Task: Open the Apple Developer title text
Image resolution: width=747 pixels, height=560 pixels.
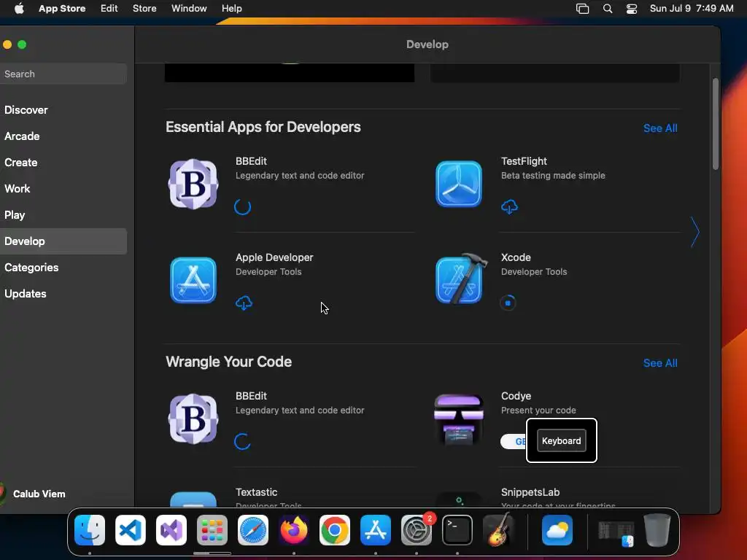Action: pyautogui.click(x=274, y=257)
